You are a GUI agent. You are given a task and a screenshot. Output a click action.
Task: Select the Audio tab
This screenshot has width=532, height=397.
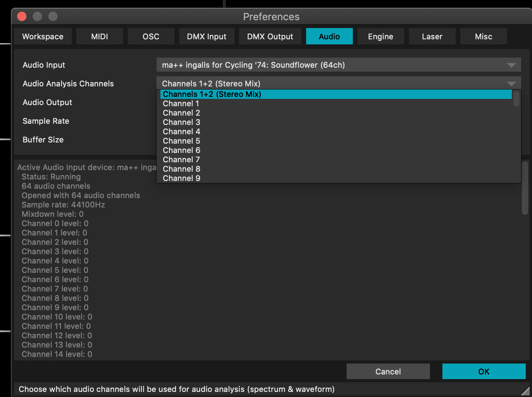tap(329, 36)
